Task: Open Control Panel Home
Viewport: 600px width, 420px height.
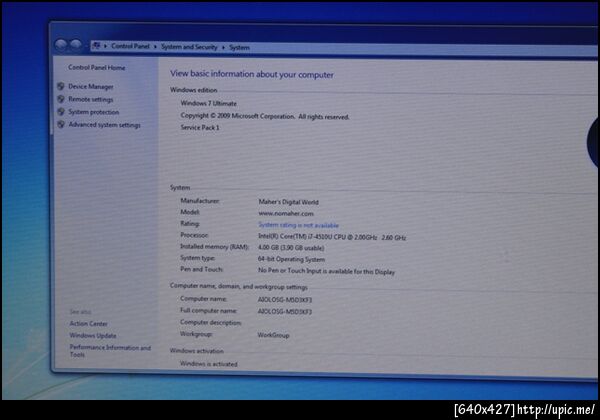Action: (x=96, y=67)
